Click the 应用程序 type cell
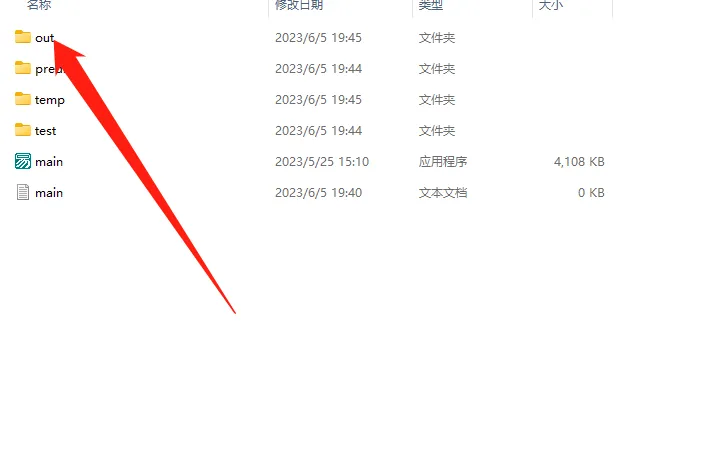 (443, 162)
